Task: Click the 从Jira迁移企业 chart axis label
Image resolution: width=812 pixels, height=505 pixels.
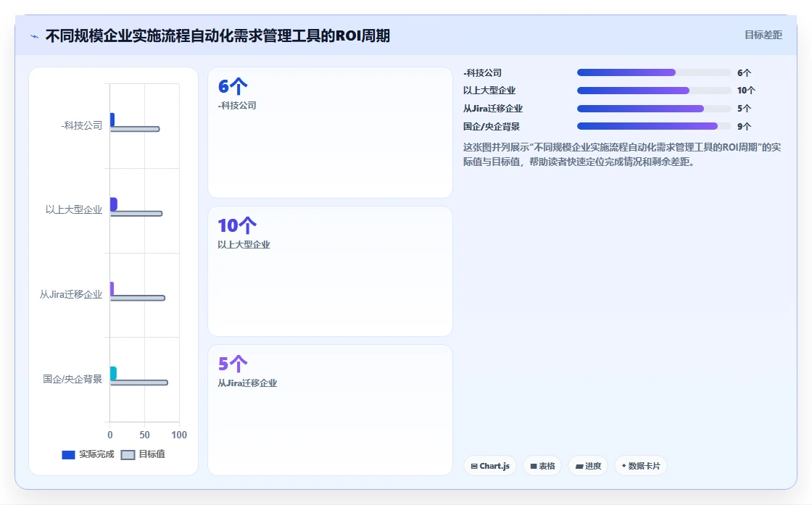Action: tap(71, 294)
